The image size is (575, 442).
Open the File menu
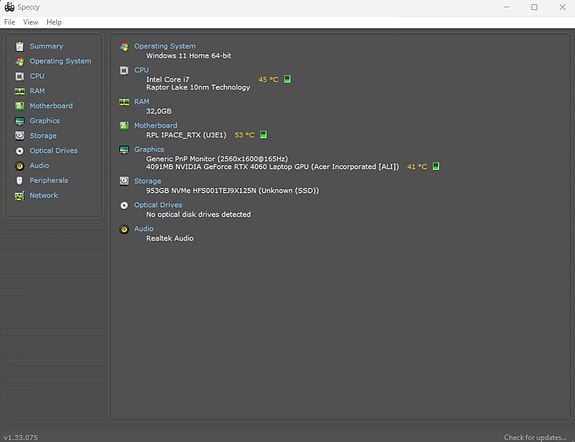click(x=10, y=22)
